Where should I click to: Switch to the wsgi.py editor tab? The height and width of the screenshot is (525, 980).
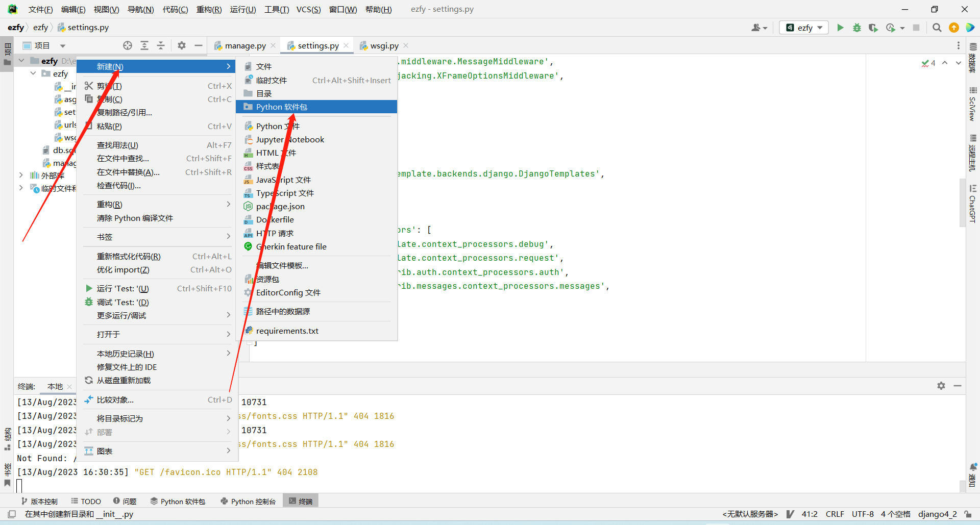point(384,45)
